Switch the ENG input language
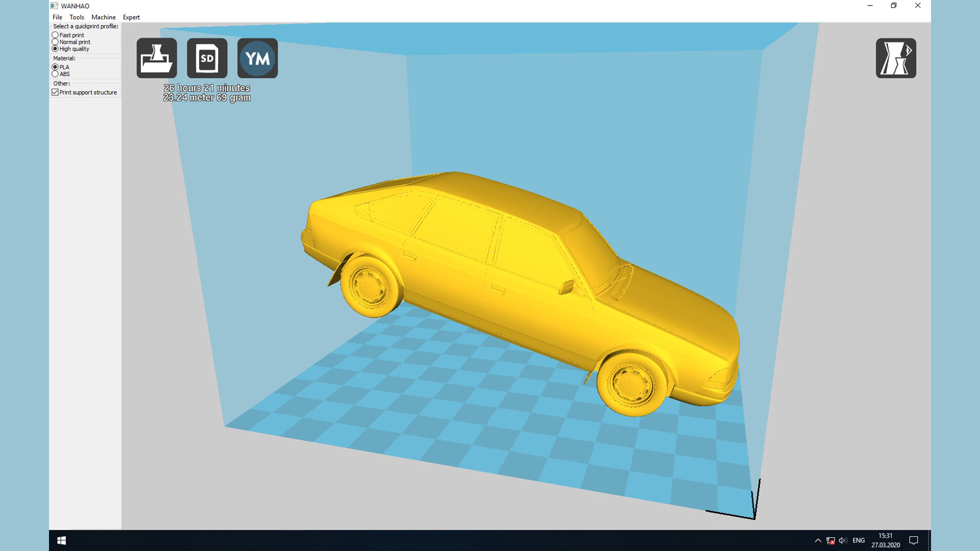980x551 pixels. [x=859, y=540]
